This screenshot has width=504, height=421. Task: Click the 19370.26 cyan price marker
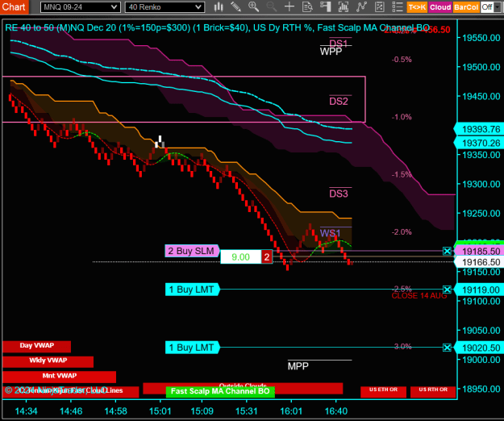(479, 143)
